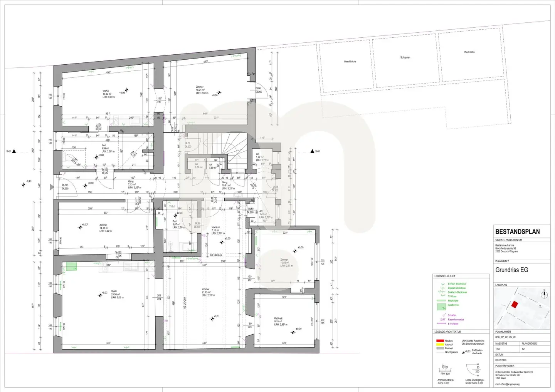Click the left S-01 section marker triangle
The image size is (555, 392).
[14, 151]
